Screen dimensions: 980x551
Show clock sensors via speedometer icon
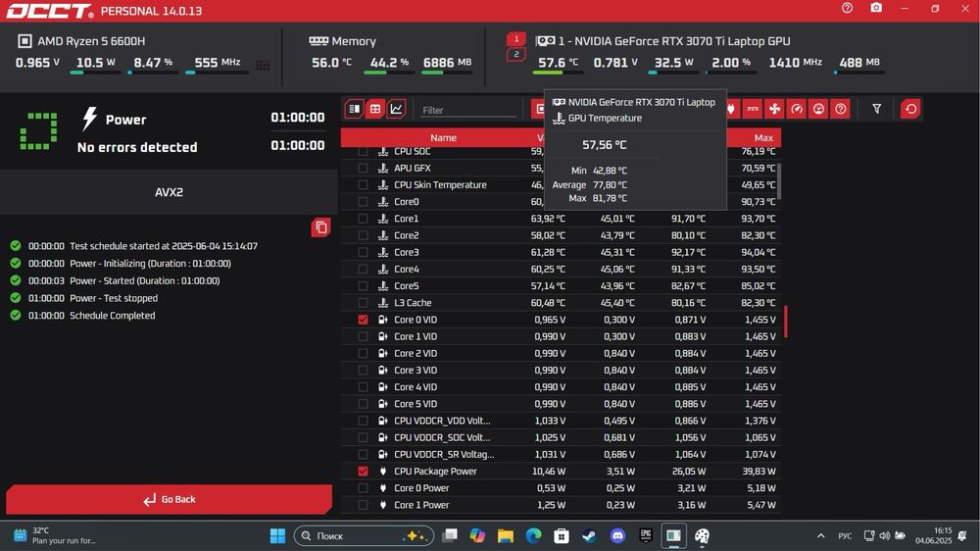[x=796, y=109]
